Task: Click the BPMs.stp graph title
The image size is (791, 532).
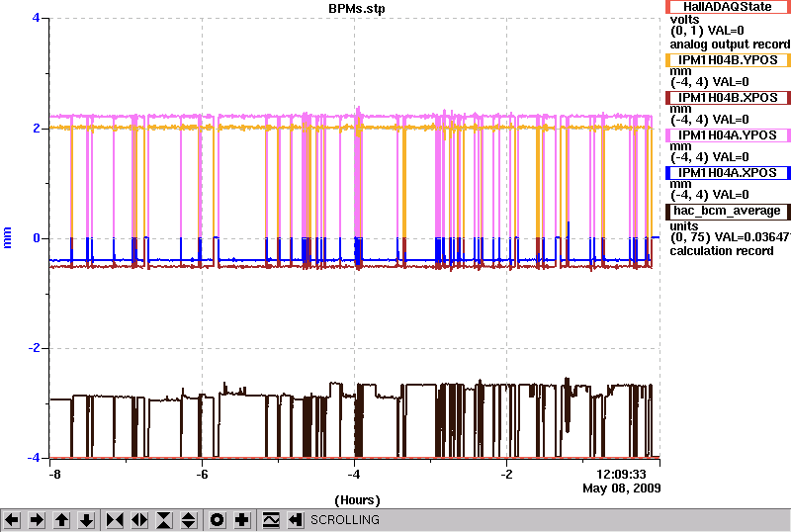Action: 357,9
